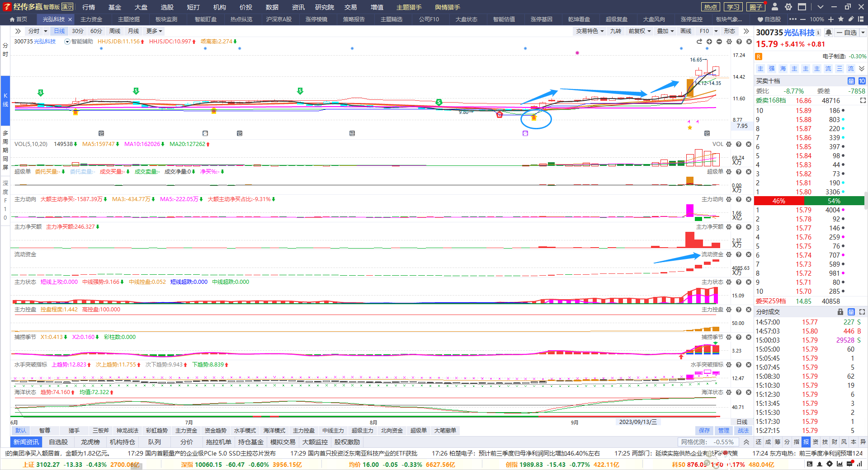Open the 叠加 dropdown
Image resolution: width=868 pixels, height=470 pixels.
665,31
